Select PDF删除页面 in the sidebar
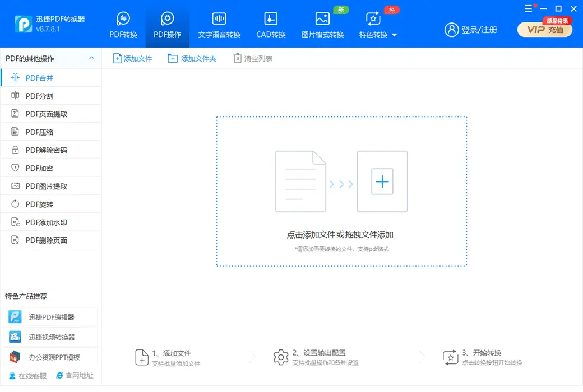The width and height of the screenshot is (583, 392). 51,240
